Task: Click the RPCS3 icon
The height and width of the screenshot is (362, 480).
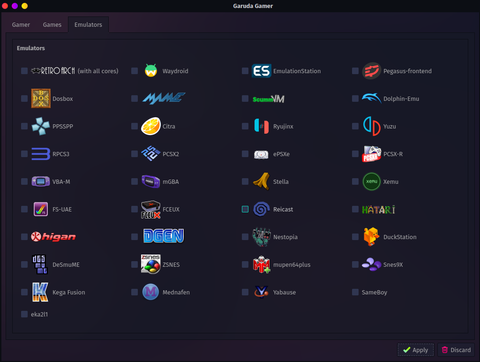Action: [41, 154]
